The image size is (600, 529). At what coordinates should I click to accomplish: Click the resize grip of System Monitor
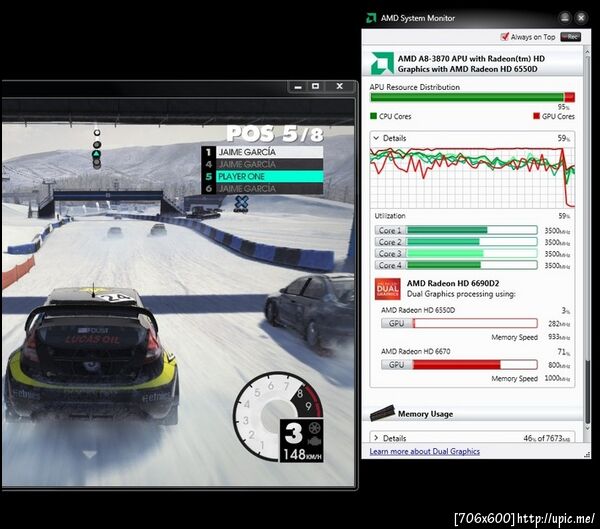587,454
